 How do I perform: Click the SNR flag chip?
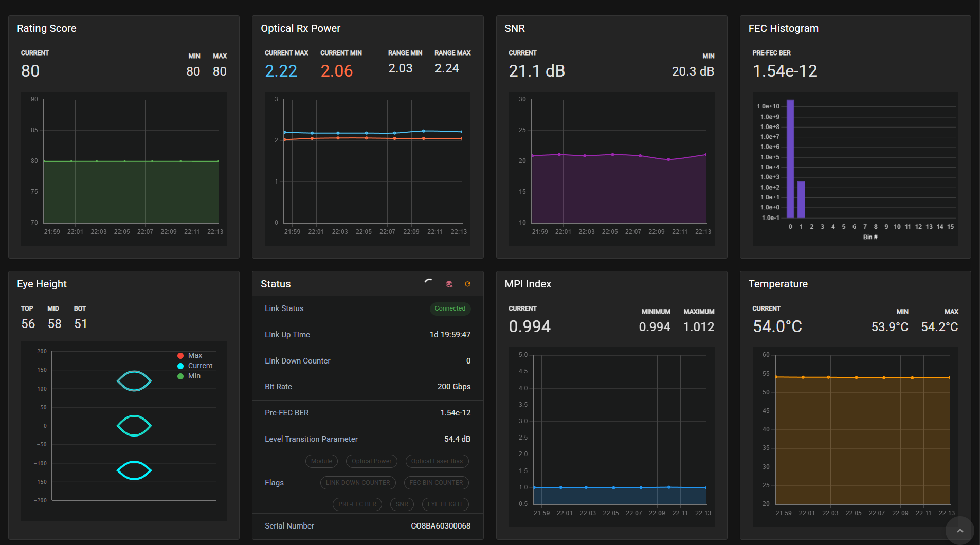pyautogui.click(x=402, y=504)
